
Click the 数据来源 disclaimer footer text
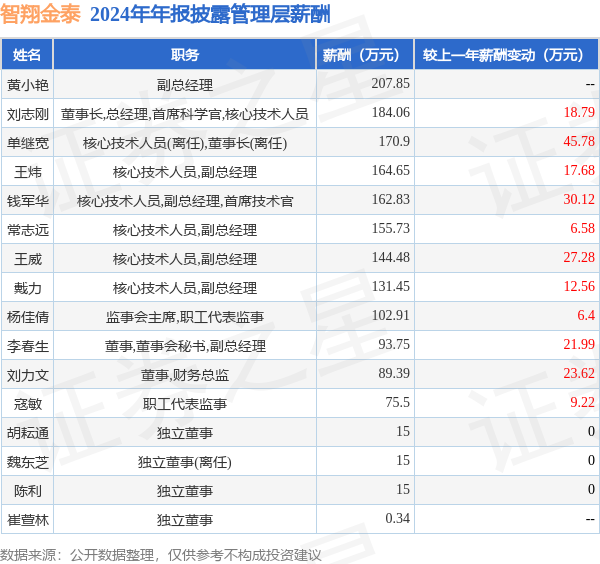[x=161, y=555]
